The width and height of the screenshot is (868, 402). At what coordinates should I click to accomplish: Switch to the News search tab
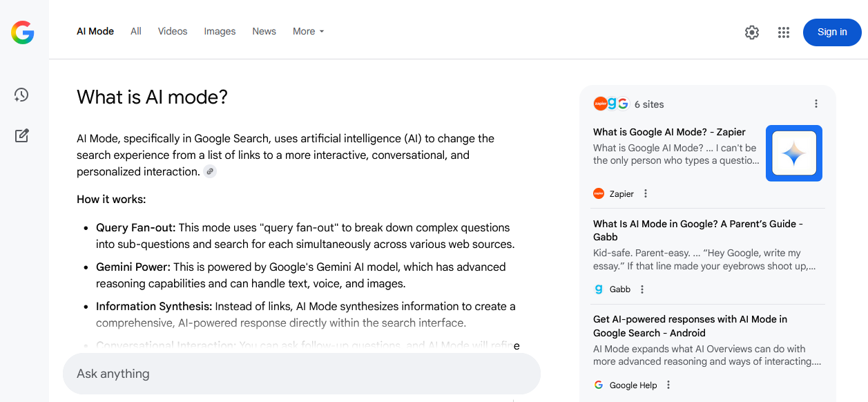coord(264,31)
